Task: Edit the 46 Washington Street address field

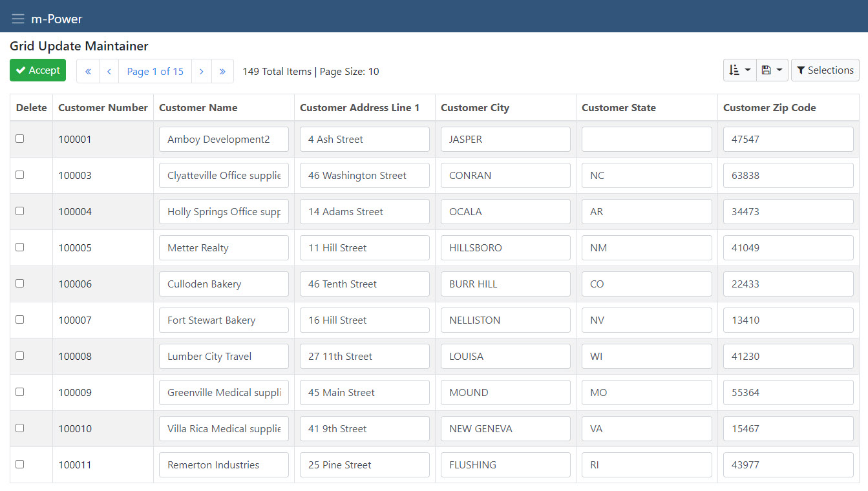Action: click(x=365, y=176)
